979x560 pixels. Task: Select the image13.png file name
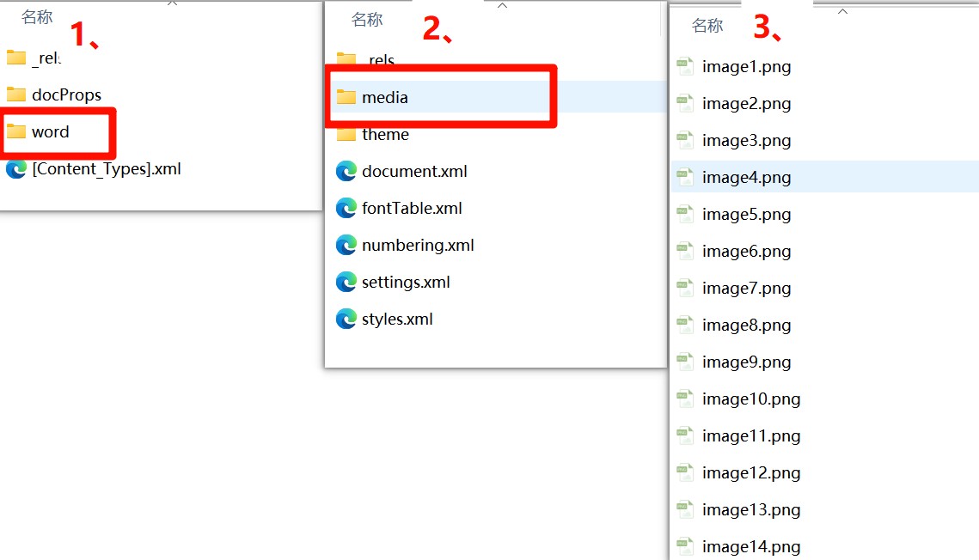coord(751,509)
